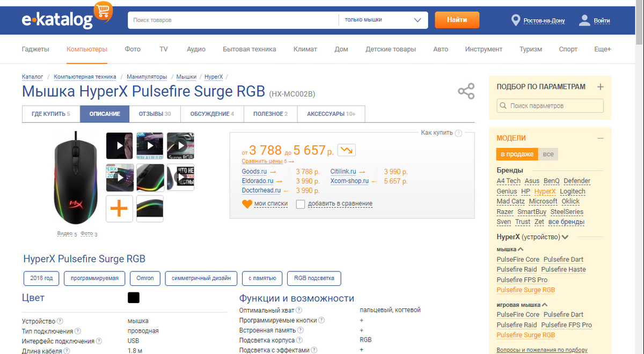Collapse the 'Модели' panel with minus
Viewport: 644px width, 354px height.
click(x=600, y=138)
